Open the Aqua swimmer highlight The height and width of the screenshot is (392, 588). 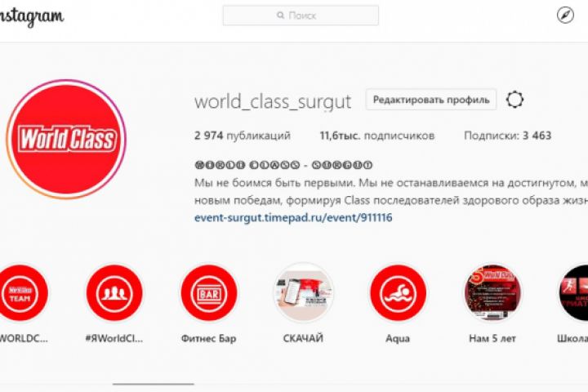coord(398,292)
